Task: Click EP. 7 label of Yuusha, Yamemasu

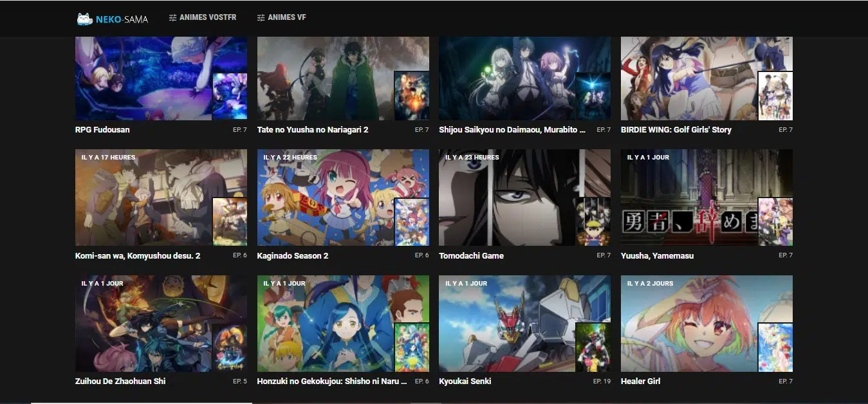Action: 786,256
